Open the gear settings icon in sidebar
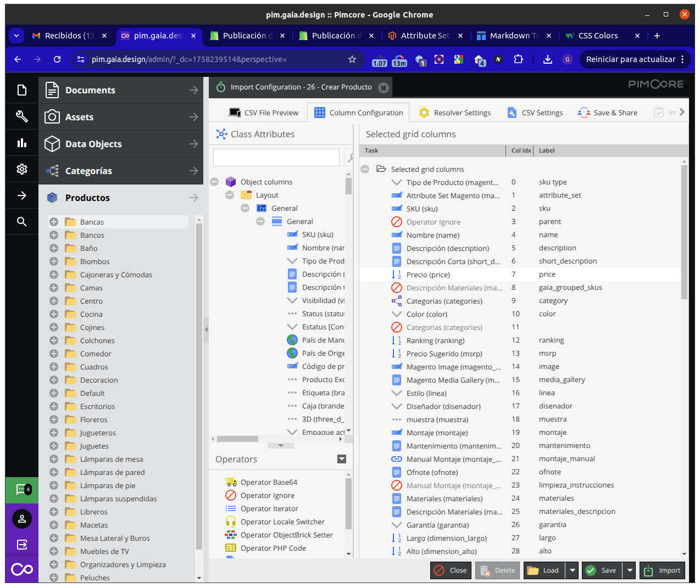This screenshot has width=700, height=588. [x=22, y=169]
